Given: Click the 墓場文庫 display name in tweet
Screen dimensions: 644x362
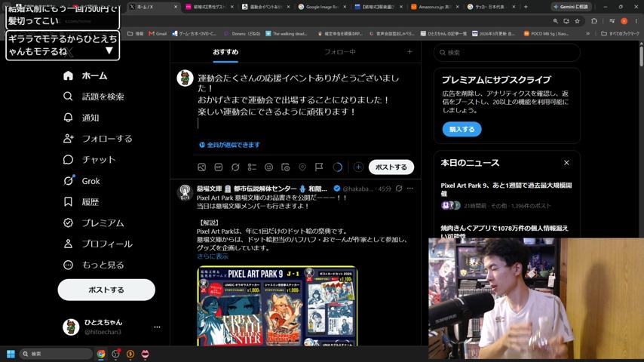Looking at the screenshot, I should pos(261,189).
